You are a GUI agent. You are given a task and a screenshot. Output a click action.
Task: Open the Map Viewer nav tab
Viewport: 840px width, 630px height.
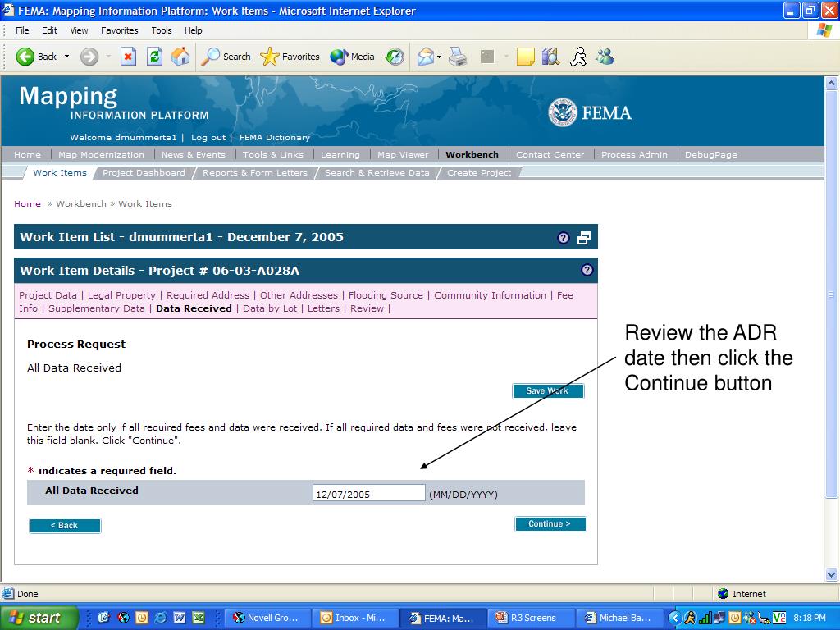[403, 154]
